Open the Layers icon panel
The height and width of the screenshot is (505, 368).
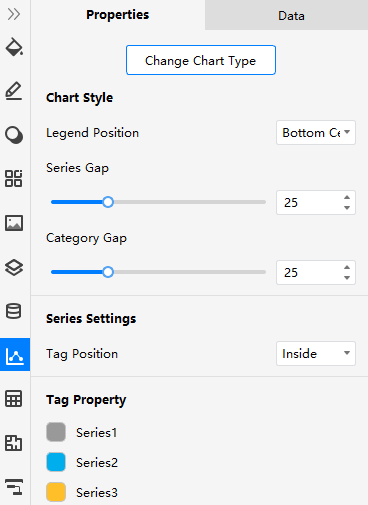click(14, 267)
